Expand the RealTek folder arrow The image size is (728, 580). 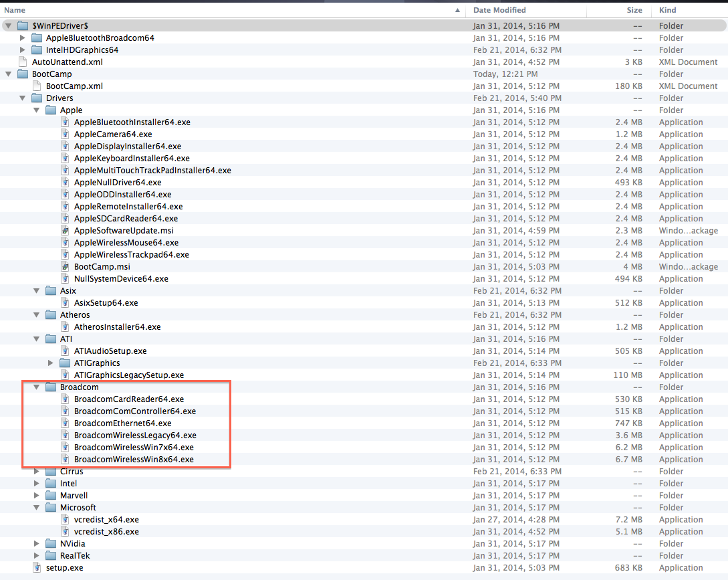click(37, 555)
